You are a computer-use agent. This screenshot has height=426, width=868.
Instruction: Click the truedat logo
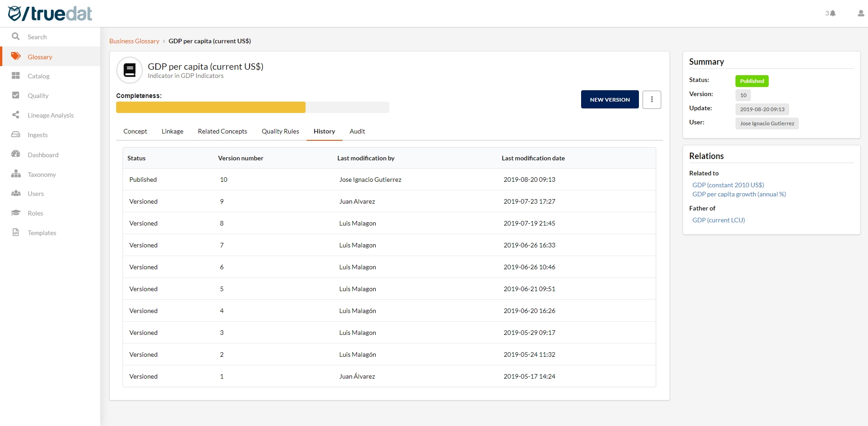[50, 14]
